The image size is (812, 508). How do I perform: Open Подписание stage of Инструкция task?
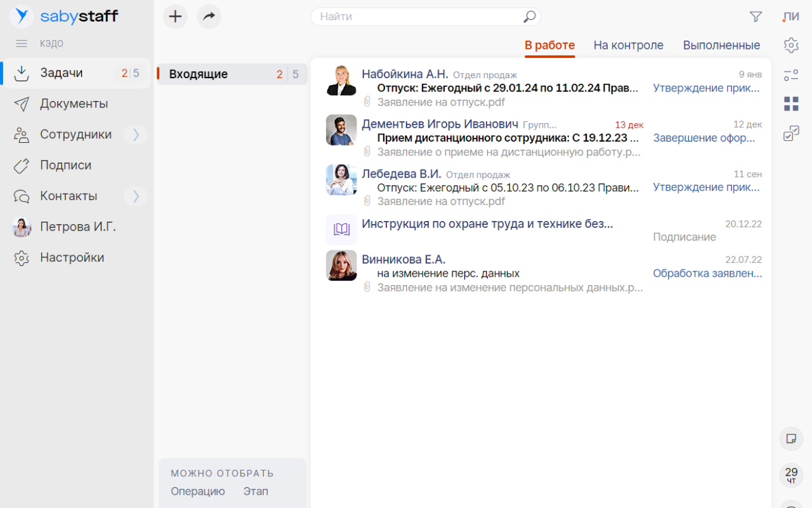[x=684, y=237]
